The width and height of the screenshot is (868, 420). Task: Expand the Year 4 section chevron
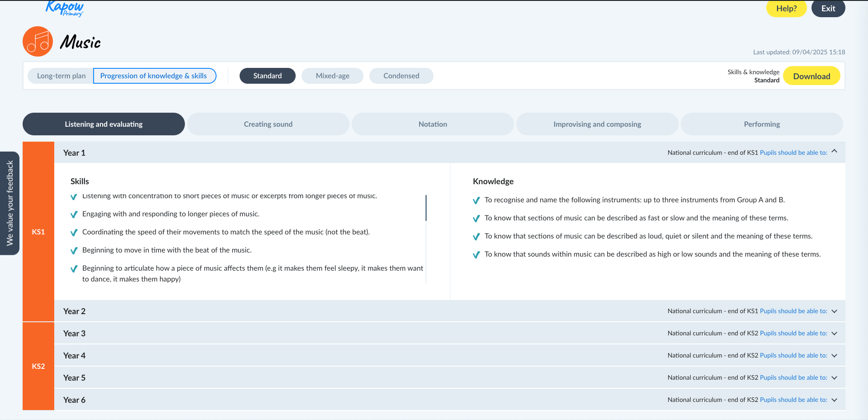click(x=835, y=356)
